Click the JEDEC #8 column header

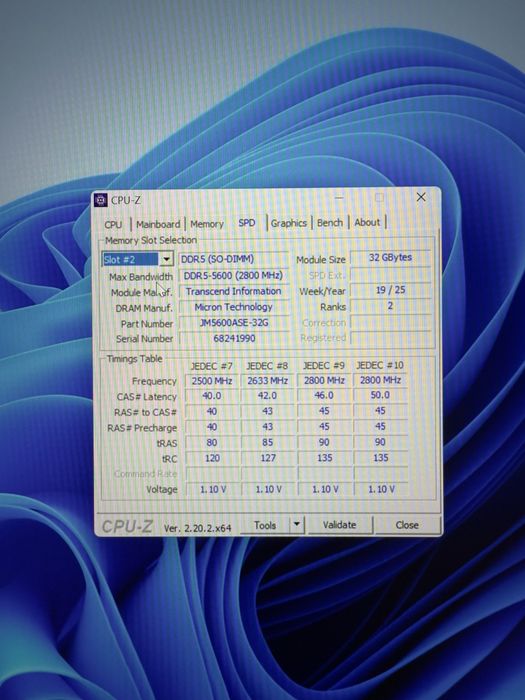pos(267,366)
